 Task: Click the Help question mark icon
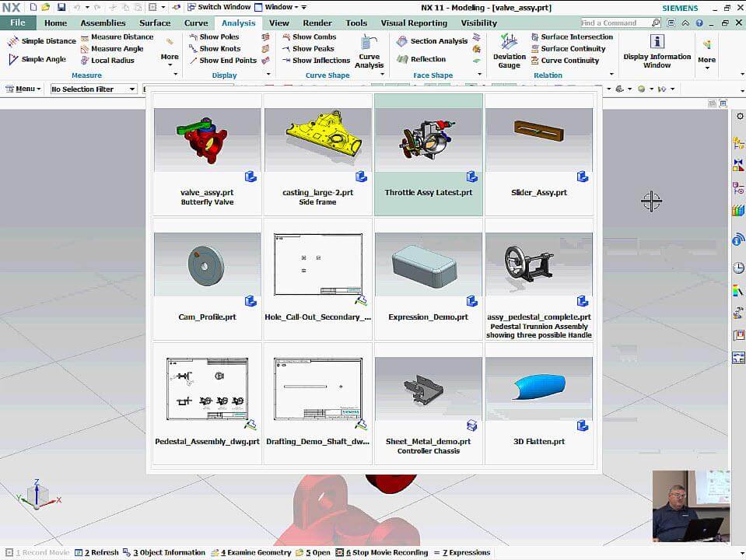click(699, 23)
